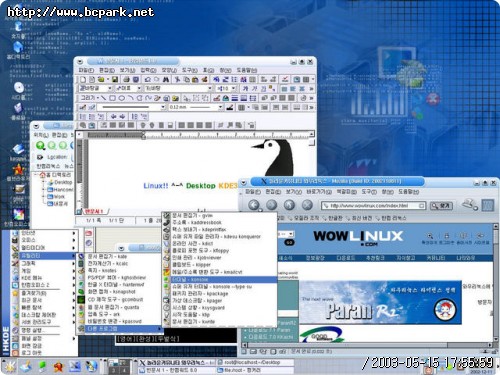Switch to virtual desktop 4 in the pager

[124, 370]
